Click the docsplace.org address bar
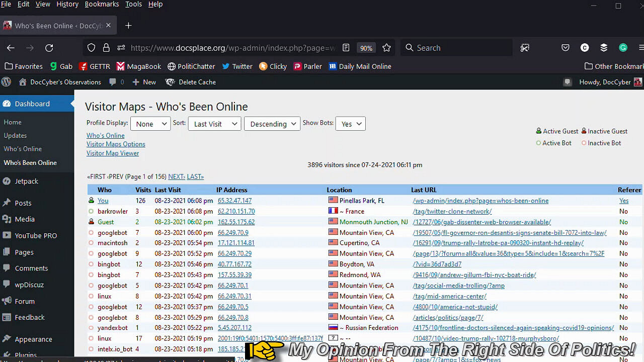644x362 pixels. [x=233, y=48]
